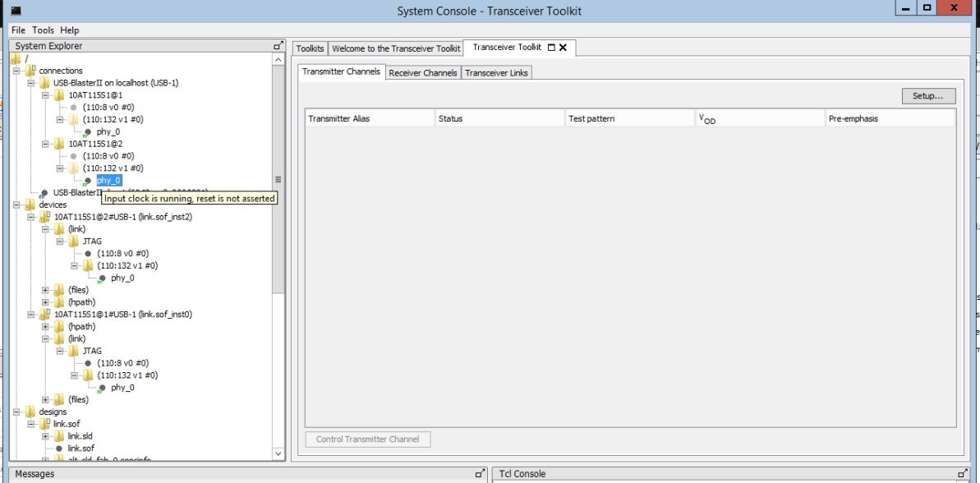980x483 pixels.
Task: Click the System Explorer scrollbar up arrow
Action: (278, 59)
